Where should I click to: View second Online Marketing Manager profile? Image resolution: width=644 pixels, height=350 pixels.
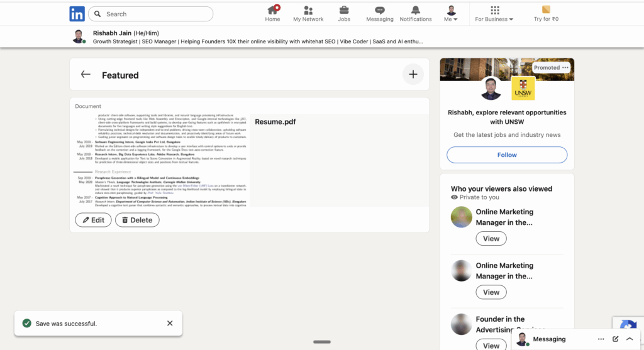tap(491, 292)
